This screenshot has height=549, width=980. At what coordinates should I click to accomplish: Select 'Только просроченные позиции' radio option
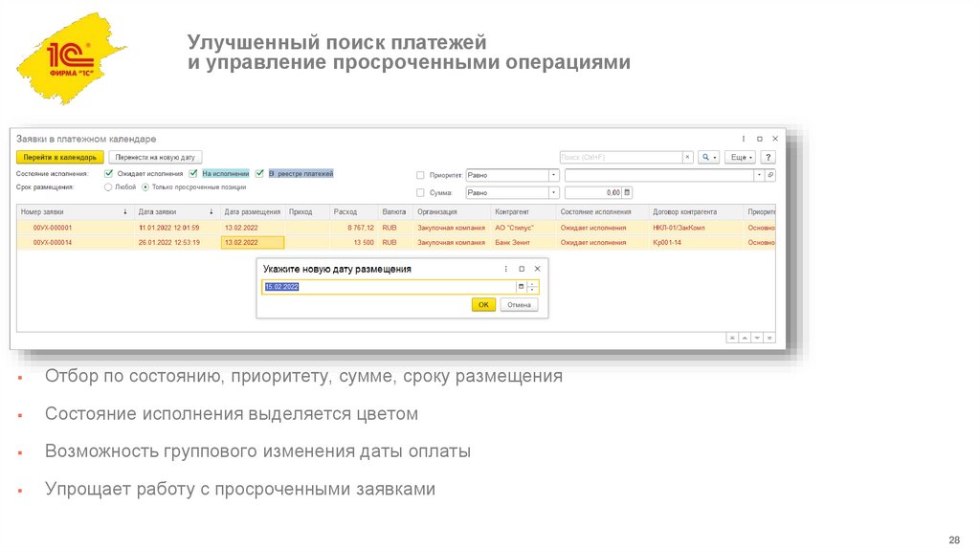145,187
